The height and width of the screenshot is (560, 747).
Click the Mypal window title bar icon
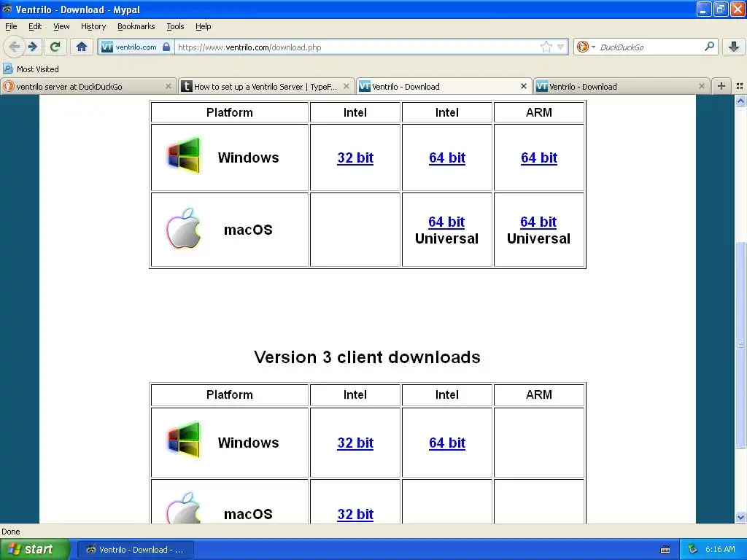7,9
